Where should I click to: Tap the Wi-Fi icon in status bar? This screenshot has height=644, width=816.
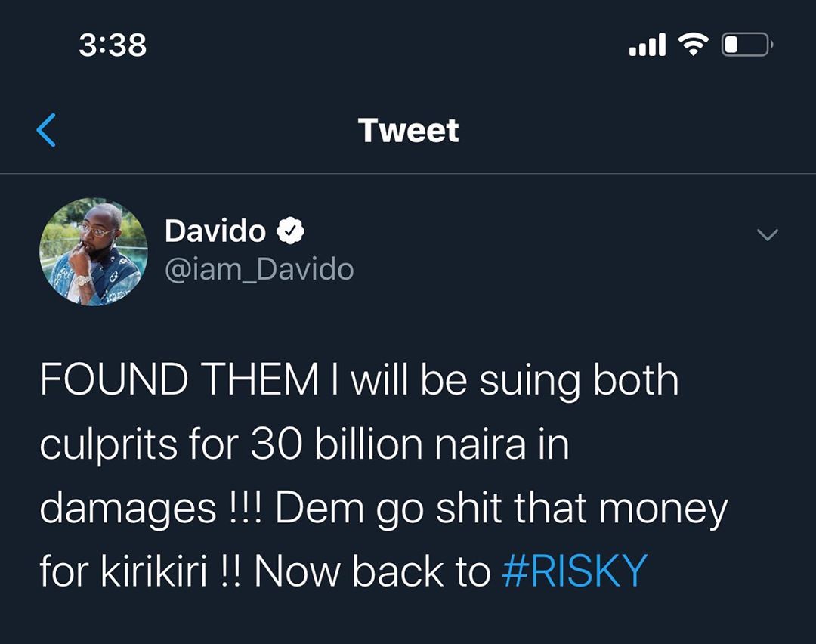tap(694, 45)
